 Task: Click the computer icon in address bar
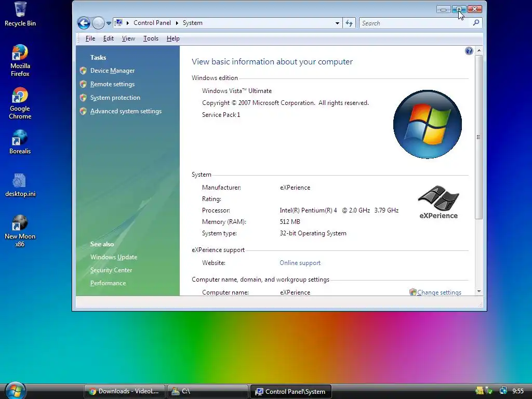click(x=118, y=23)
